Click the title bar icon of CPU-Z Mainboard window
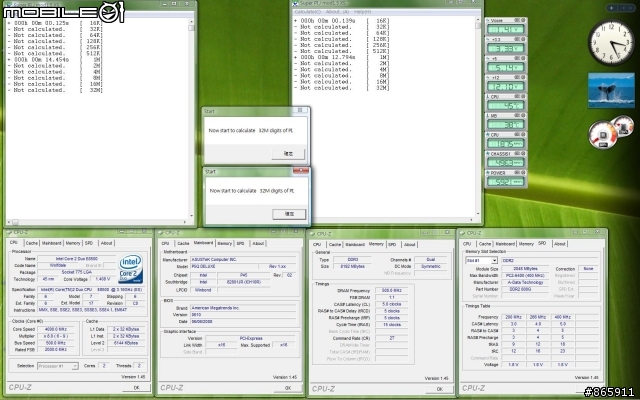This screenshot has width=640, height=400. [x=162, y=233]
